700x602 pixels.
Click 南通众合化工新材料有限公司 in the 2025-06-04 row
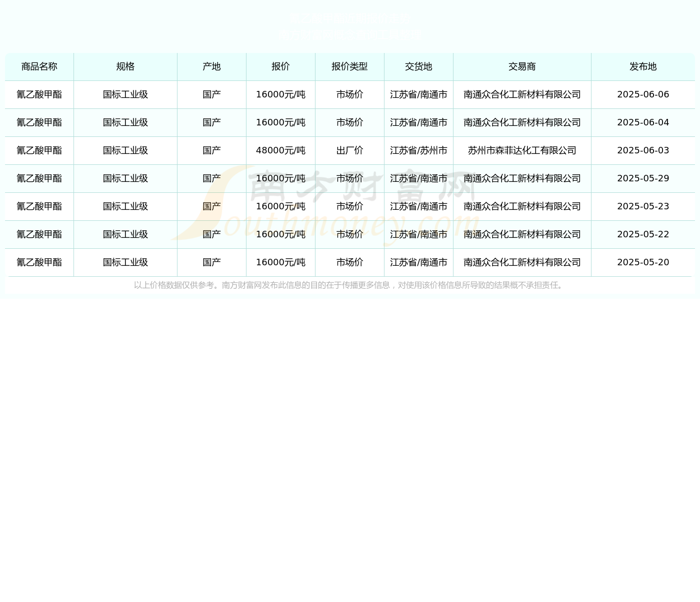click(522, 122)
